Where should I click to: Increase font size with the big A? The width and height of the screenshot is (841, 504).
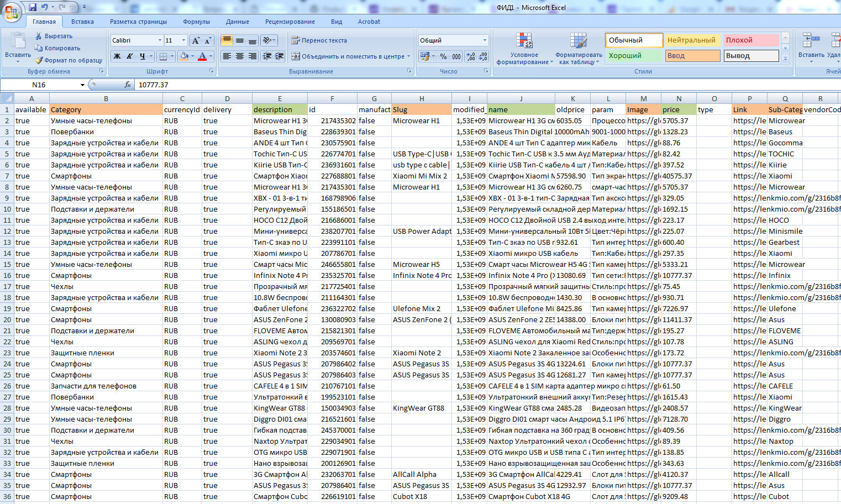click(x=196, y=40)
